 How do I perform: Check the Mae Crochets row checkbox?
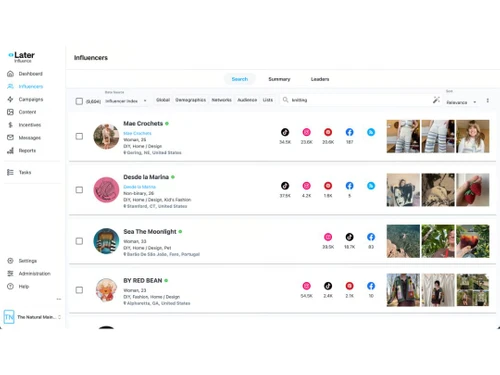79,136
